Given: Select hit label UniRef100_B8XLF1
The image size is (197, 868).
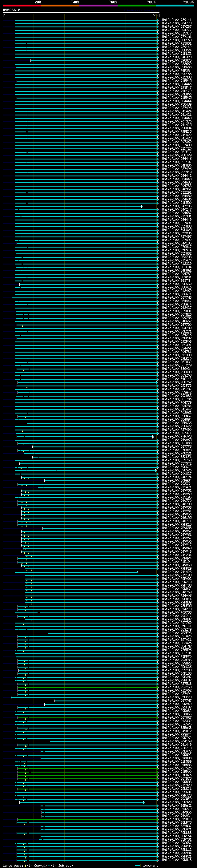Looking at the screenshot, I should coord(176,457).
